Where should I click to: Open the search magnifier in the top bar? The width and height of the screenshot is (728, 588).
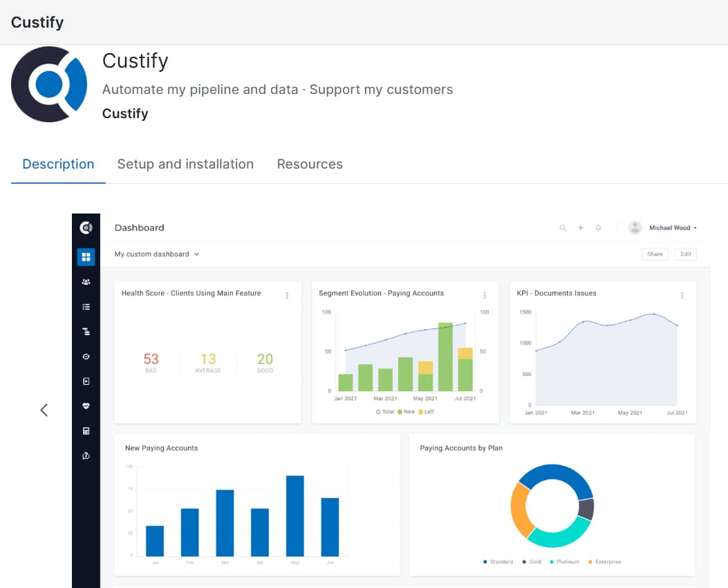pyautogui.click(x=563, y=227)
